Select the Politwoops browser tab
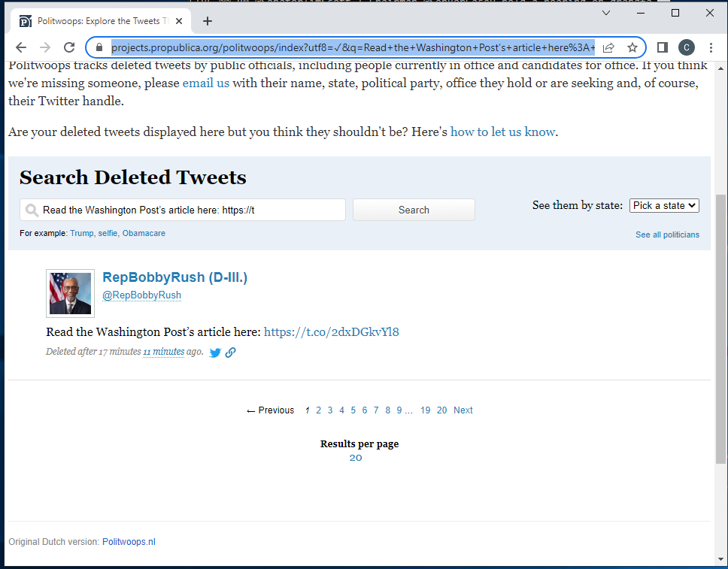The image size is (728, 569). point(99,21)
